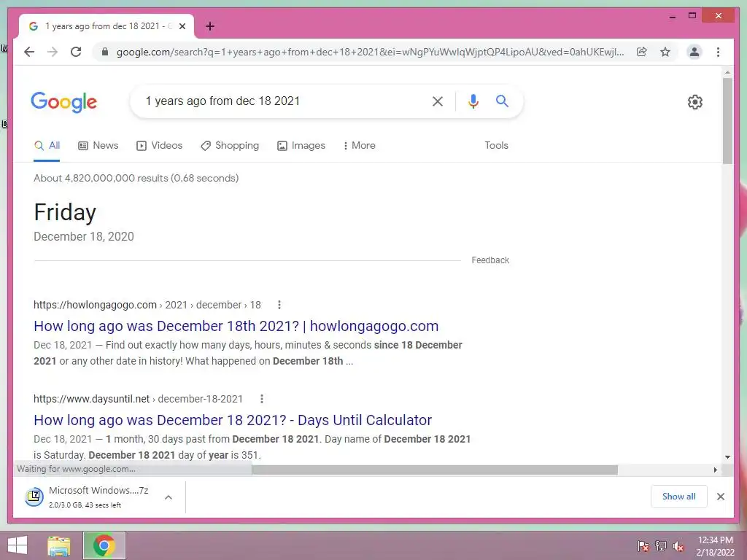Open the Chrome profile avatar icon
The width and height of the screenshot is (747, 560).
(x=694, y=52)
